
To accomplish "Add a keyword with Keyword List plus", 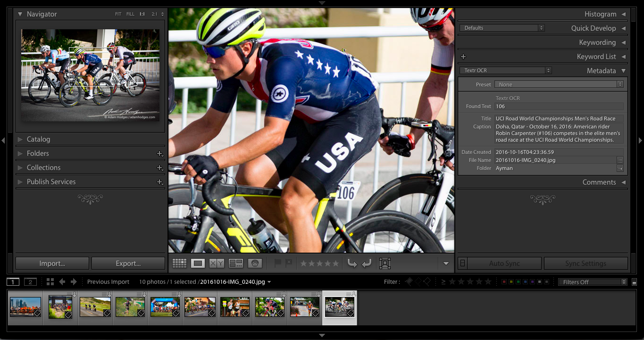I will pyautogui.click(x=463, y=57).
